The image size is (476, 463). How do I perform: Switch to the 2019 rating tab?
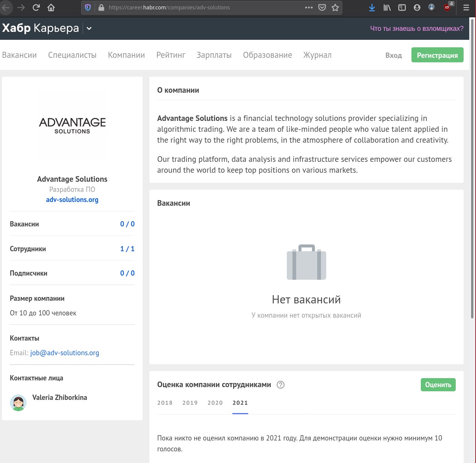pyautogui.click(x=190, y=403)
